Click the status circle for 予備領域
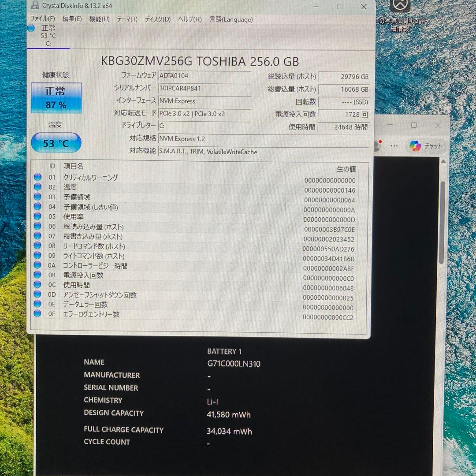This screenshot has width=476, height=476. point(37,197)
